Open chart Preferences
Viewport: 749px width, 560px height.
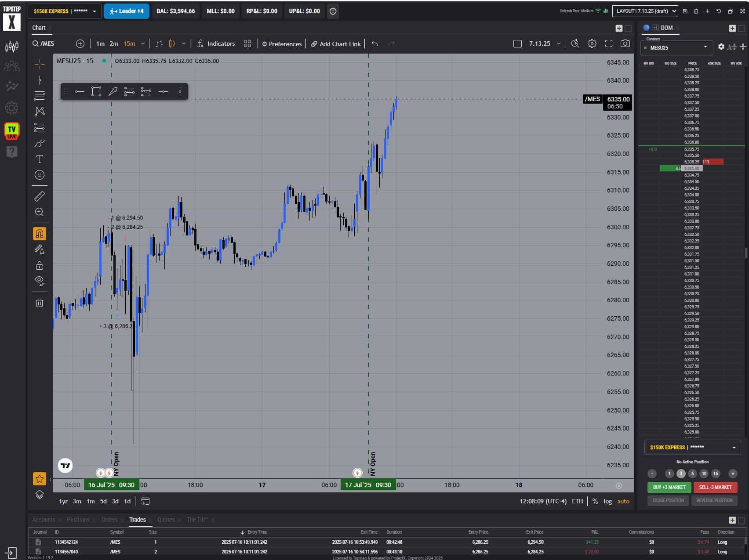point(282,43)
